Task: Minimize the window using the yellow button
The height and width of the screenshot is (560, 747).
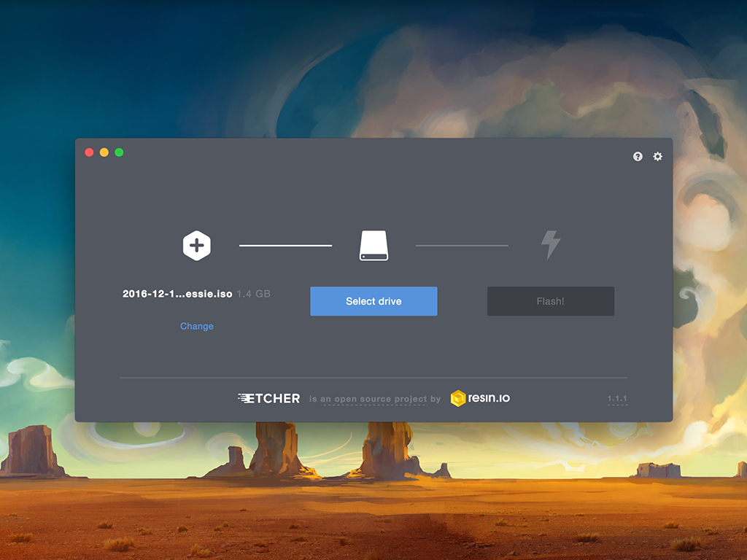Action: point(104,152)
